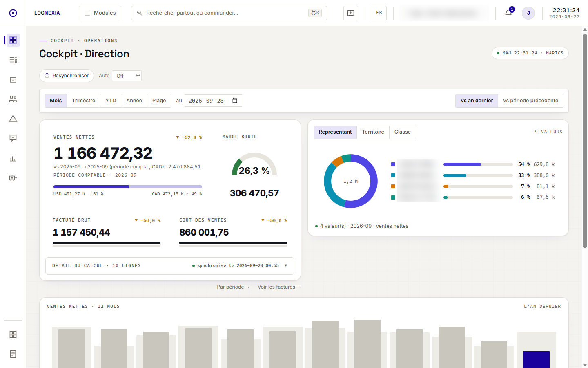Switch to the Classe tab
Screen dimensions: 588x368
click(403, 132)
